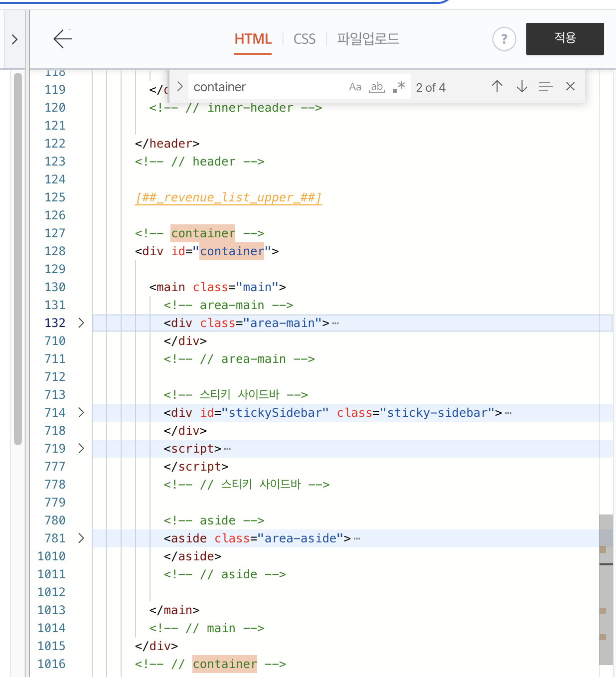Click highlighted container comment on line 1016
The width and height of the screenshot is (616, 677).
[x=225, y=664]
